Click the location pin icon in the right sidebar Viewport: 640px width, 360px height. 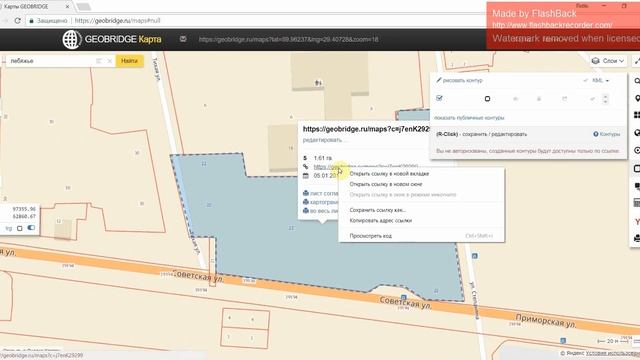pos(637,98)
